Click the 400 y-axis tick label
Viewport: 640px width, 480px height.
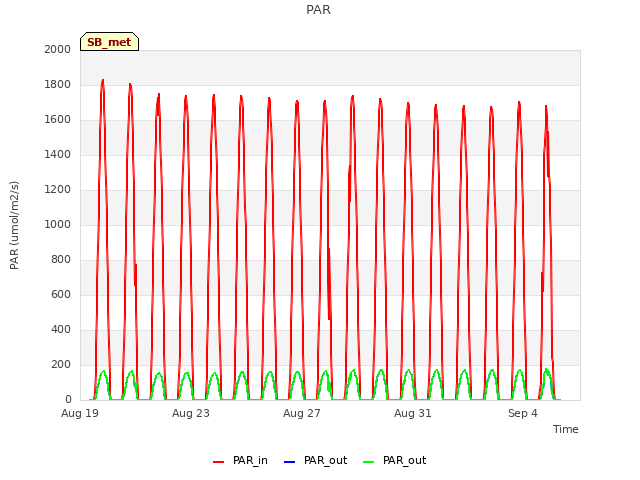tap(61, 329)
